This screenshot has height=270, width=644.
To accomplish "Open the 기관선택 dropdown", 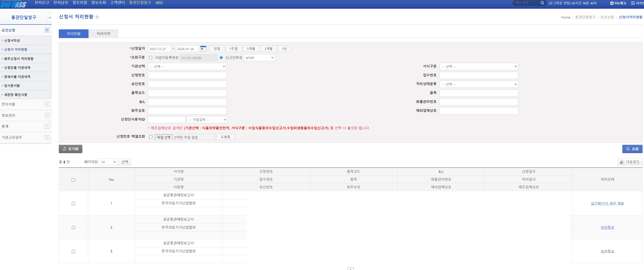I will [x=187, y=67].
